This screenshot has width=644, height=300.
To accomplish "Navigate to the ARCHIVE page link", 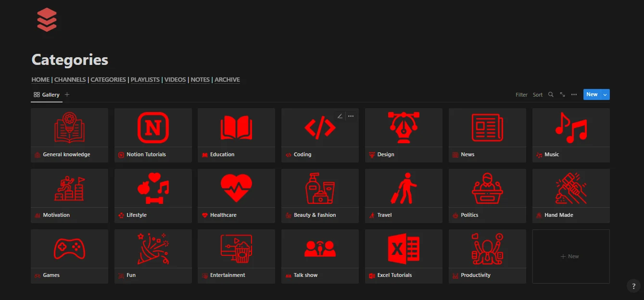I will pyautogui.click(x=227, y=80).
